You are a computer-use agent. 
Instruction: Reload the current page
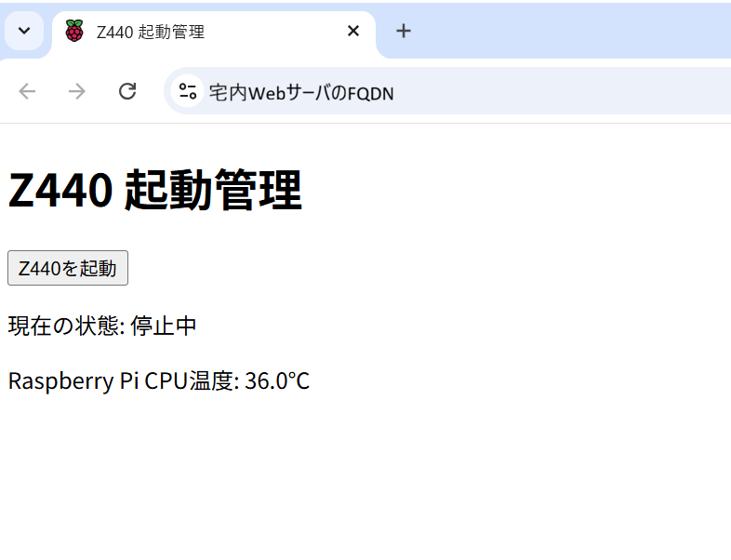127,91
